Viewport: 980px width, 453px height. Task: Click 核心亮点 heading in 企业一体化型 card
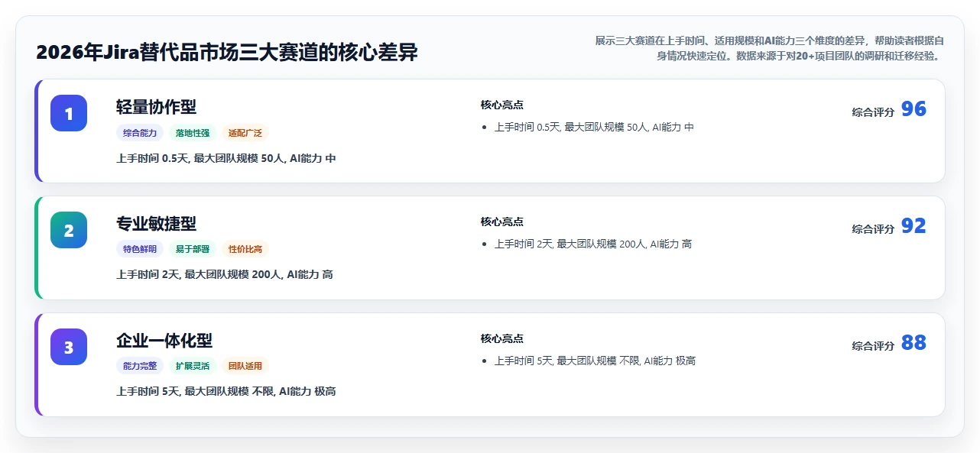click(502, 338)
